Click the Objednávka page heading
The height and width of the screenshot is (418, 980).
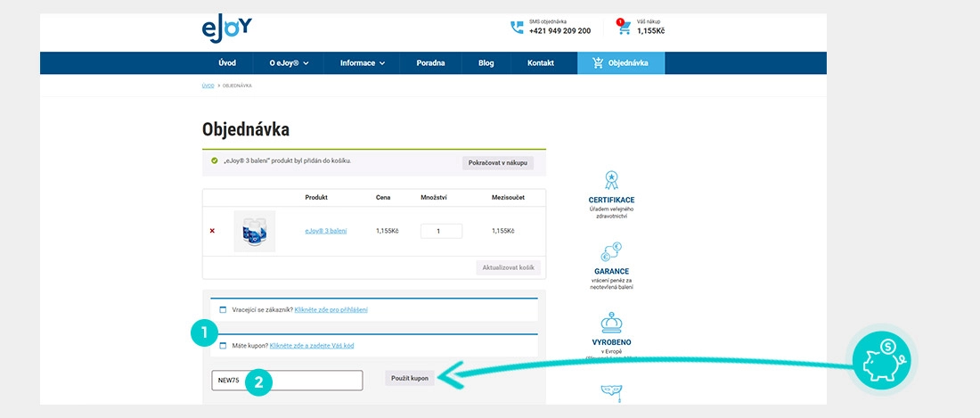[246, 130]
